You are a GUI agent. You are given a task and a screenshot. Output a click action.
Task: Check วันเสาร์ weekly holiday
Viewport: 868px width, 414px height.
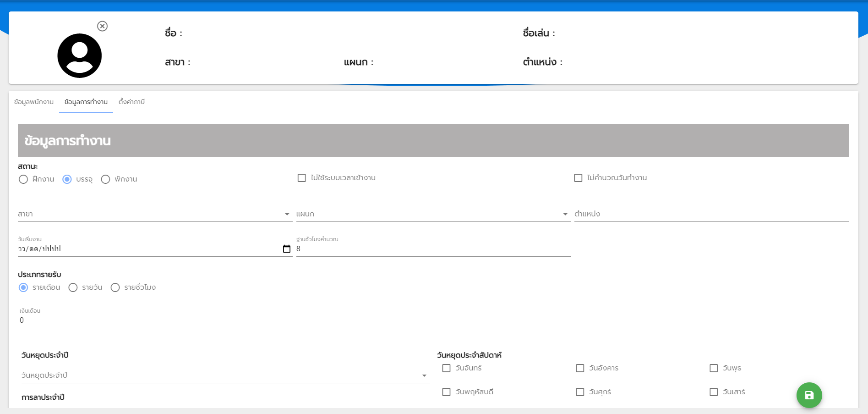click(714, 392)
